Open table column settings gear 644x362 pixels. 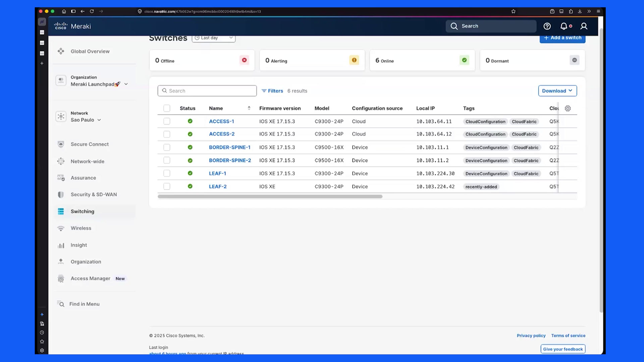click(x=568, y=108)
